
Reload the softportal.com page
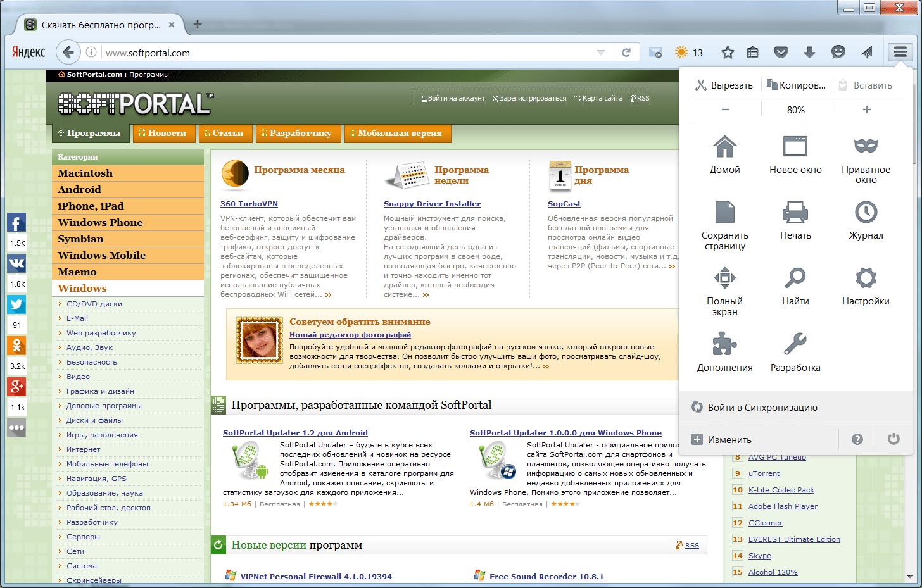(x=626, y=53)
